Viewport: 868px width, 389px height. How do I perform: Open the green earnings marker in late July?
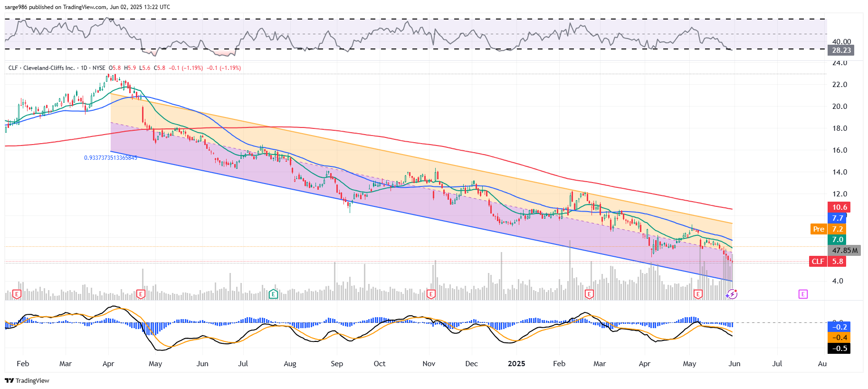point(273,294)
